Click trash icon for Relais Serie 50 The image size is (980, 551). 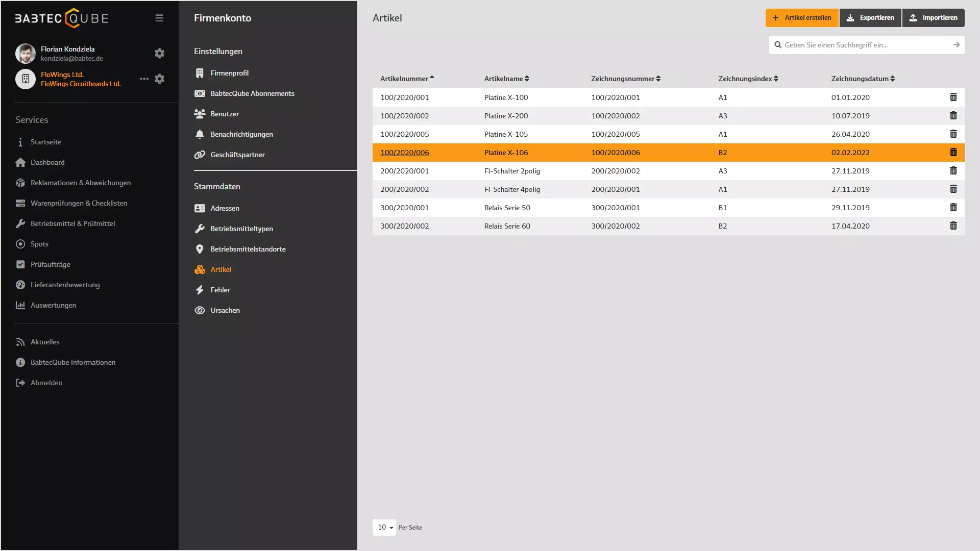[x=953, y=207]
